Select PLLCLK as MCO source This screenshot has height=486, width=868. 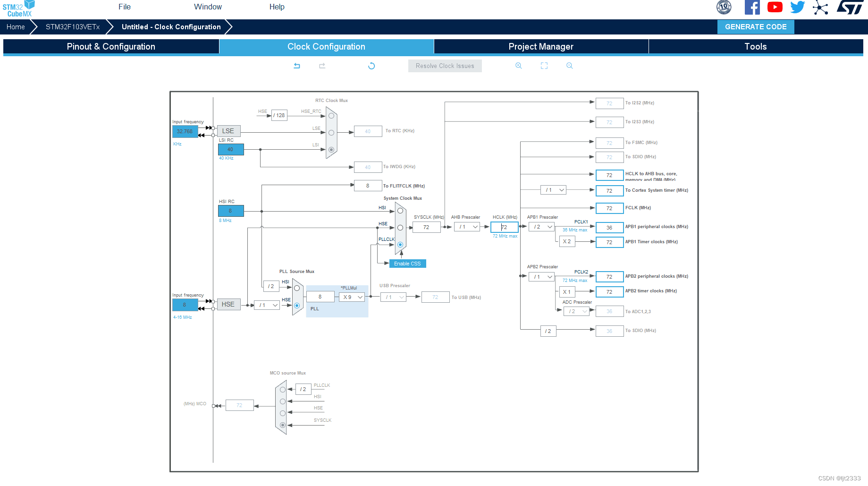click(x=283, y=390)
